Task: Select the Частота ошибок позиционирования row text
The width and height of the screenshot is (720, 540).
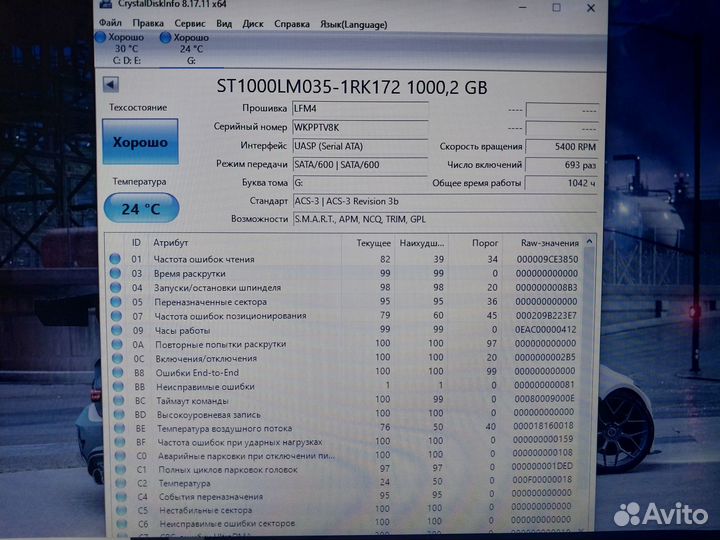Action: pos(231,316)
